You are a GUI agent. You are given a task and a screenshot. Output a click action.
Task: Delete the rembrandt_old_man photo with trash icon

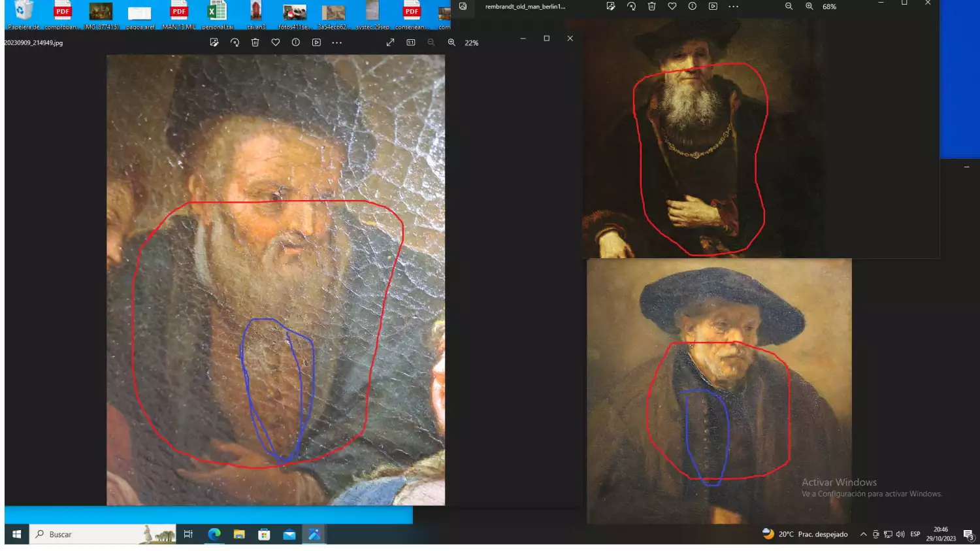(x=651, y=7)
